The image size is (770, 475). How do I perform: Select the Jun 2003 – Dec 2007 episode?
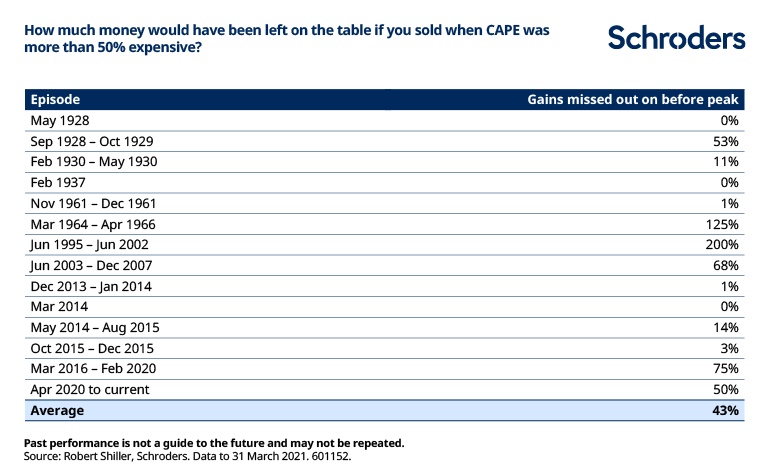[x=92, y=265]
